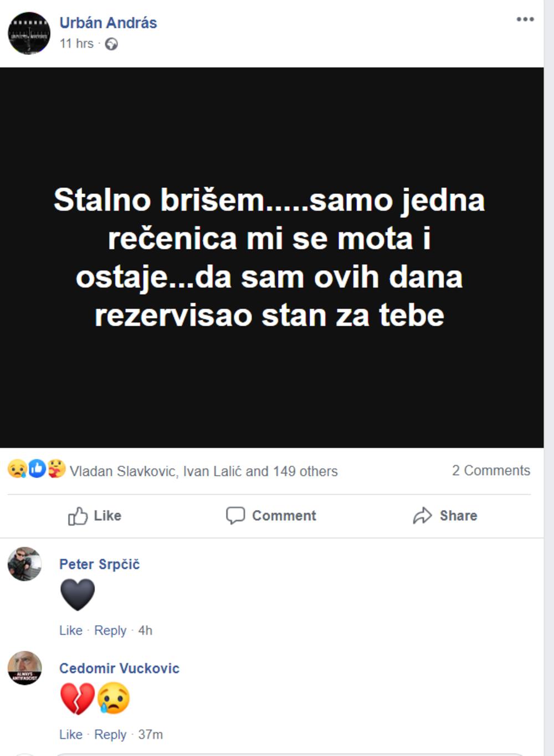Click the black text image of post

[x=271, y=258]
